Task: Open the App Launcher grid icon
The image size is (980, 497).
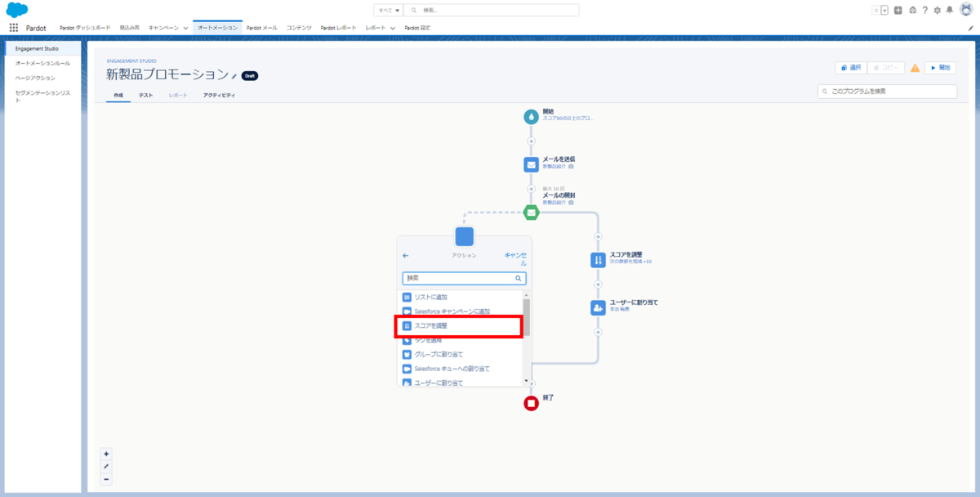Action: (x=14, y=28)
